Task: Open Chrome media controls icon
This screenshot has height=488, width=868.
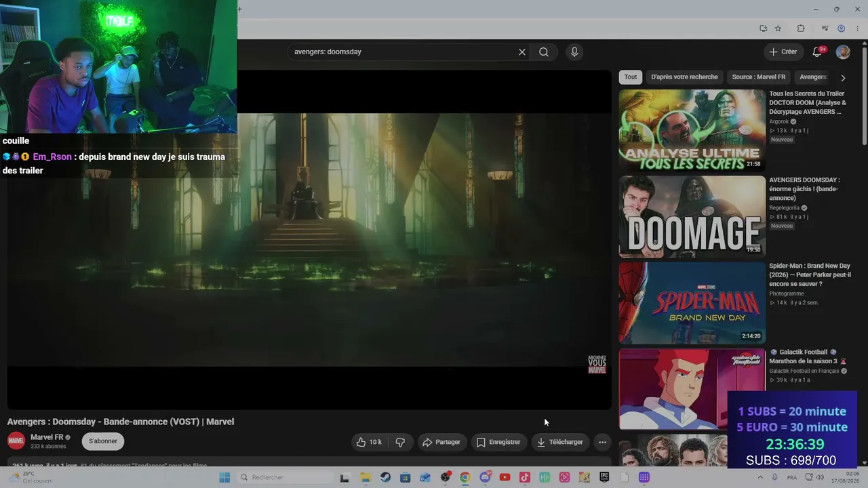Action: pyautogui.click(x=825, y=28)
